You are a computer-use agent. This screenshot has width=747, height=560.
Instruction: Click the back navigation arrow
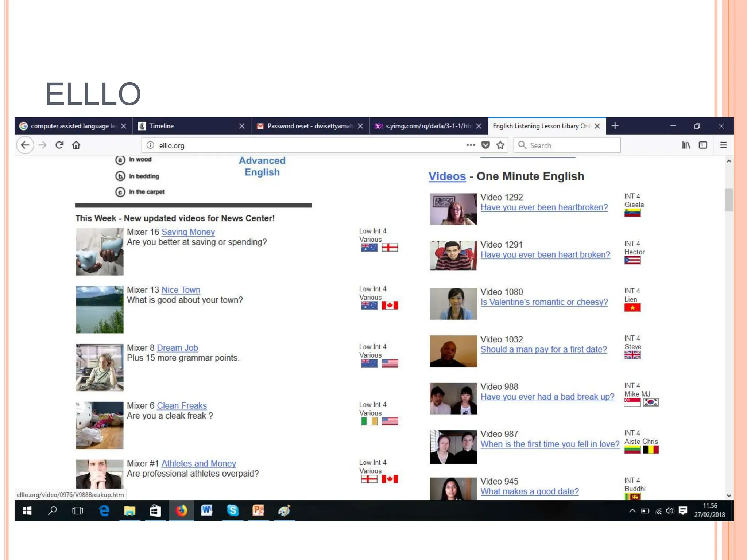[25, 145]
